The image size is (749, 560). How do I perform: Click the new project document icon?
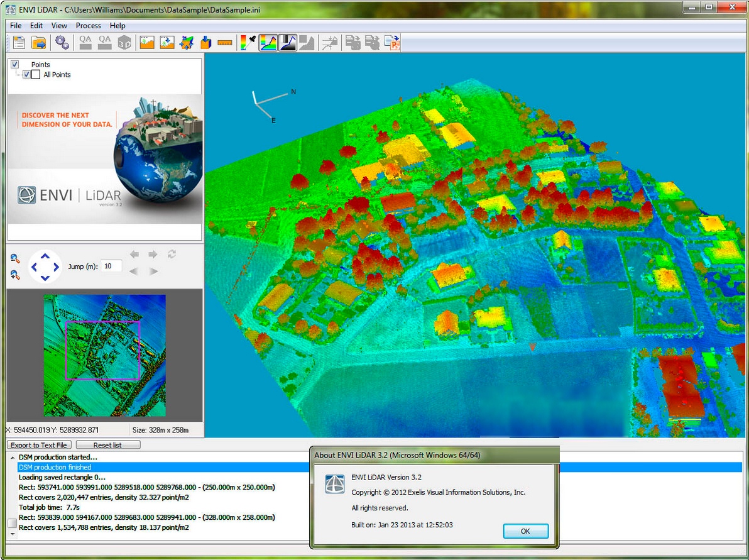click(19, 43)
